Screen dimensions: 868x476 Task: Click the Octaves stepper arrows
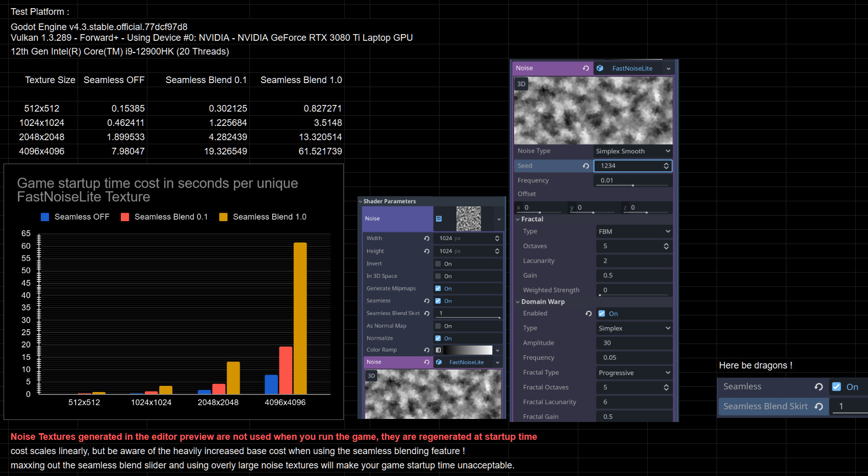[666, 246]
